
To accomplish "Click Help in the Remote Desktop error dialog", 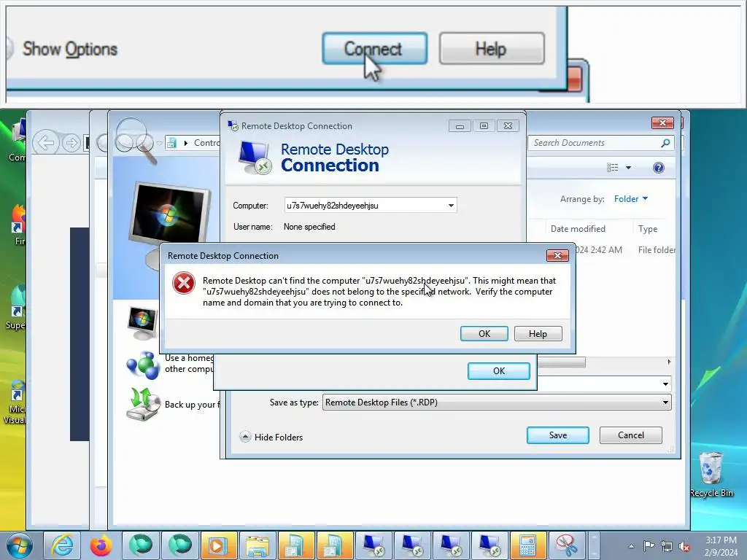I will tap(538, 334).
